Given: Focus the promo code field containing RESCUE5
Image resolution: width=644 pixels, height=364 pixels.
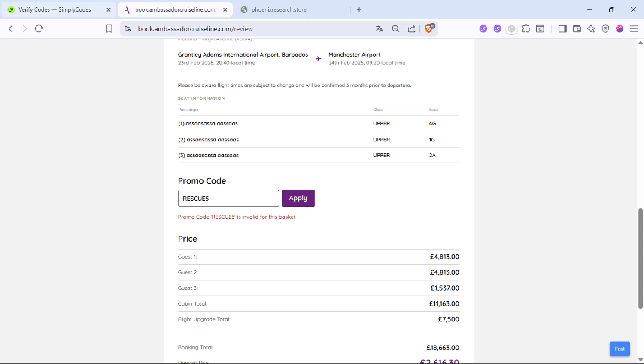Looking at the screenshot, I should point(228,198).
